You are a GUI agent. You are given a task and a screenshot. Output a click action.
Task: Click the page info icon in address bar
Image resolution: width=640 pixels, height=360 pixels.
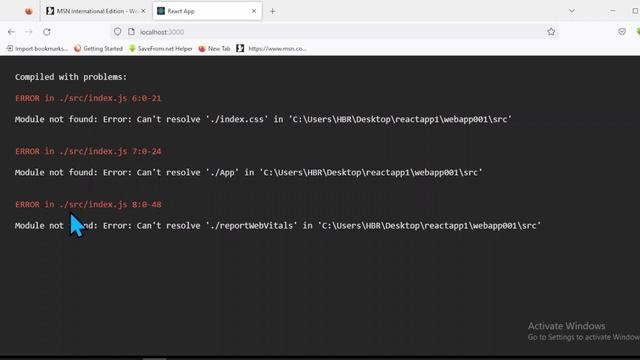[131, 32]
